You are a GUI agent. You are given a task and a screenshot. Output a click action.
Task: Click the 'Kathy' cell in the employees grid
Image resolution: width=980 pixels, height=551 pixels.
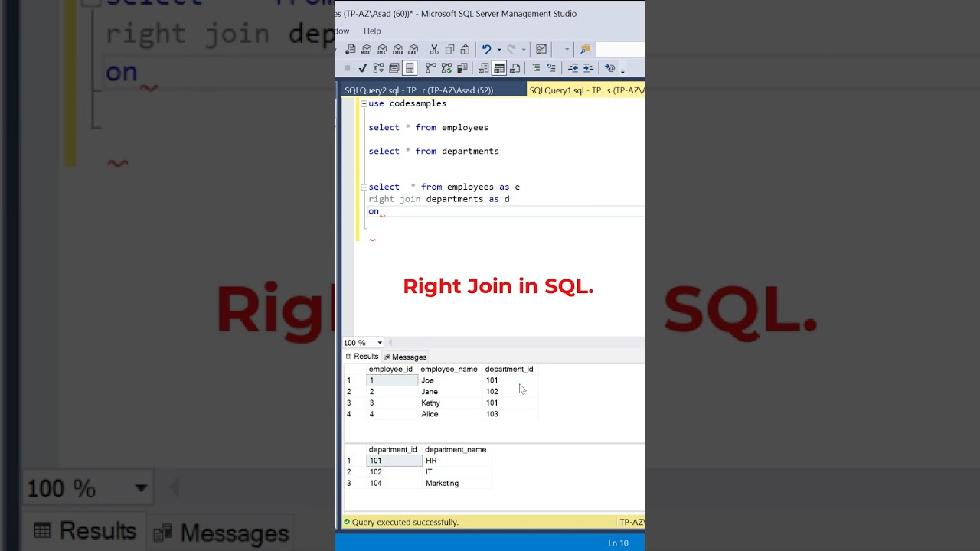pos(450,403)
